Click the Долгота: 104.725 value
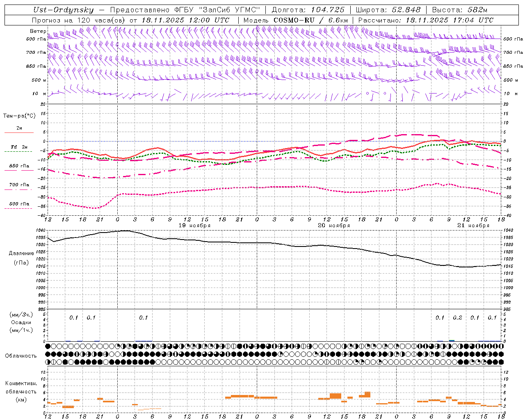 pyautogui.click(x=308, y=10)
